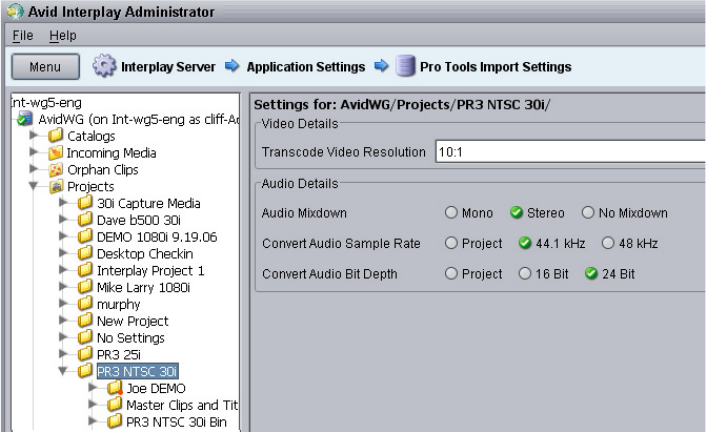This screenshot has height=432, width=706.
Task: Click the New Project folder icon
Action: pos(85,321)
